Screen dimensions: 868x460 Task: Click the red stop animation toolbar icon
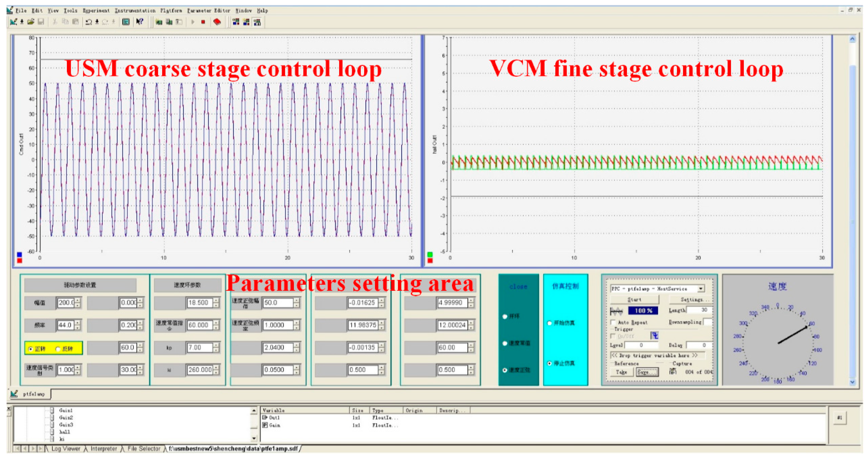(x=203, y=22)
